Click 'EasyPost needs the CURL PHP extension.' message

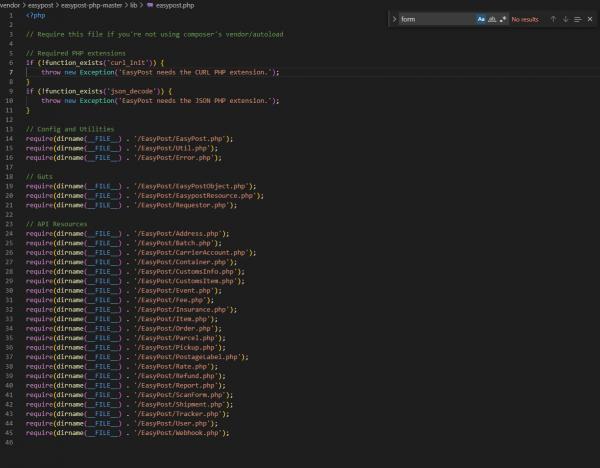click(x=193, y=72)
